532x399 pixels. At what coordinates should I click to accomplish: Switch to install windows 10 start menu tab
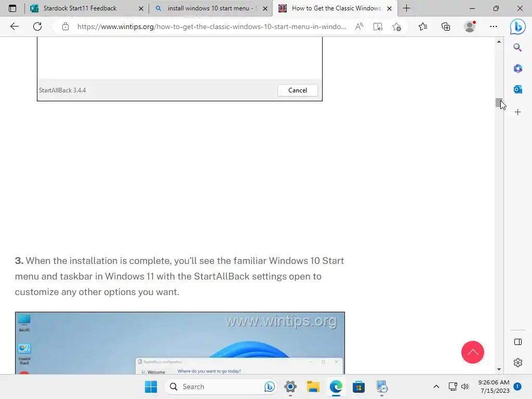tap(207, 8)
